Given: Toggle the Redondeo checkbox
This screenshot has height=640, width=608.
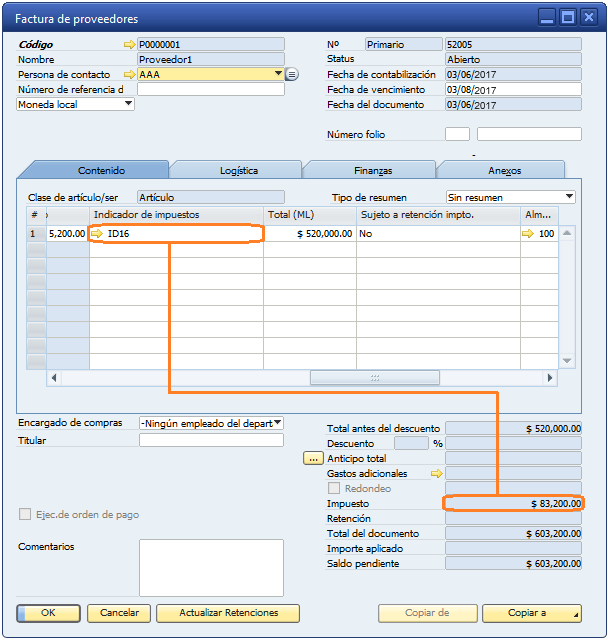Looking at the screenshot, I should (335, 489).
